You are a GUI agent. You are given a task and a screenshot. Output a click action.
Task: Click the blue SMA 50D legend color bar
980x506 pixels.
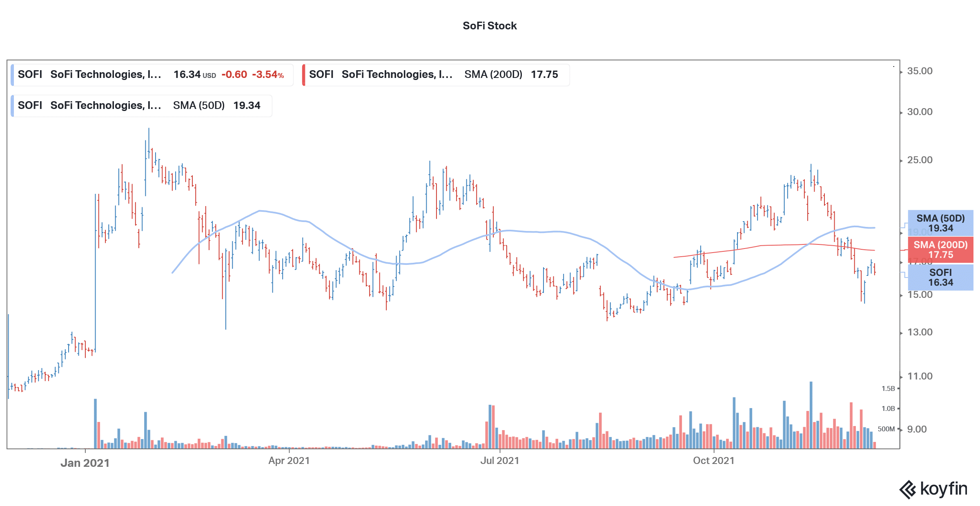coord(12,106)
